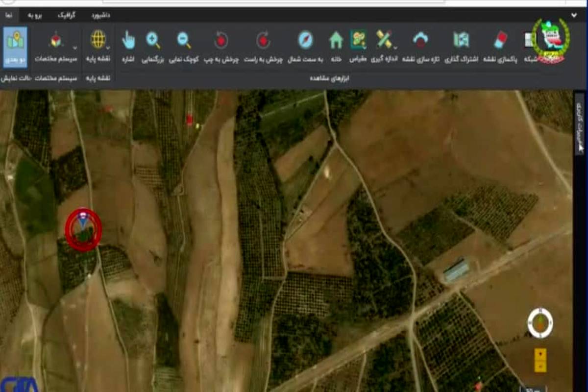The image size is (588, 392).
Task: Click the zoom out (کوچک نمایی) magnifier
Action: point(184,40)
